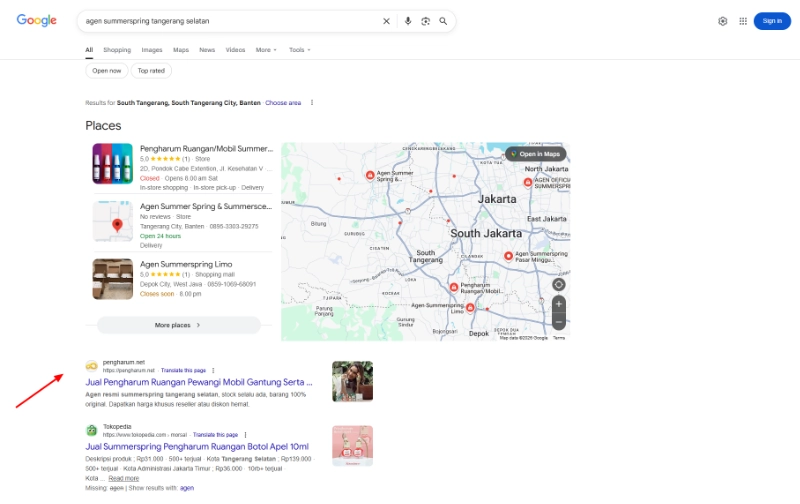Center map on my location
Image resolution: width=800 pixels, height=504 pixels.
(x=559, y=285)
